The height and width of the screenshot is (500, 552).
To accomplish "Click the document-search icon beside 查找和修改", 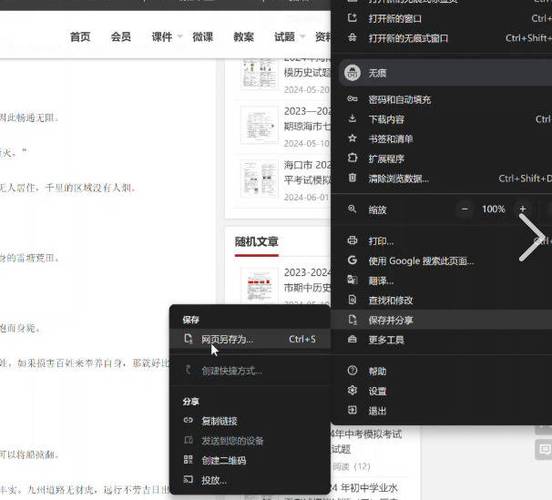I will point(352,300).
